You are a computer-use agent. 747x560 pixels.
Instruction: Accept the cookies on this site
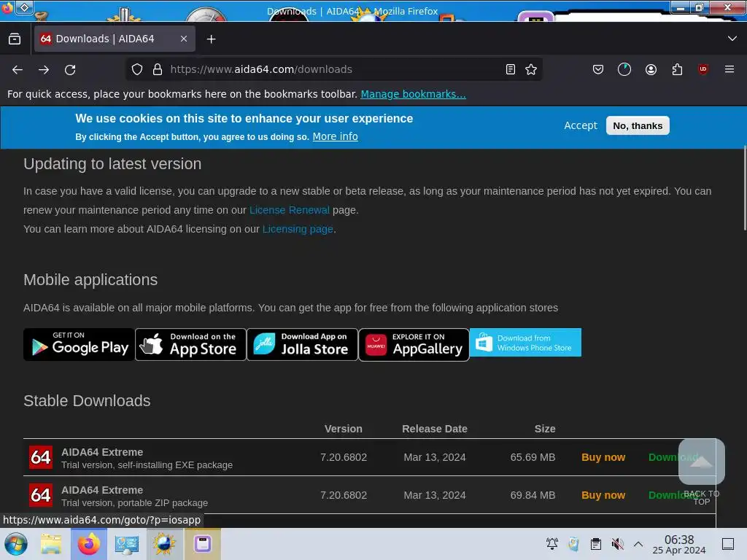[580, 125]
